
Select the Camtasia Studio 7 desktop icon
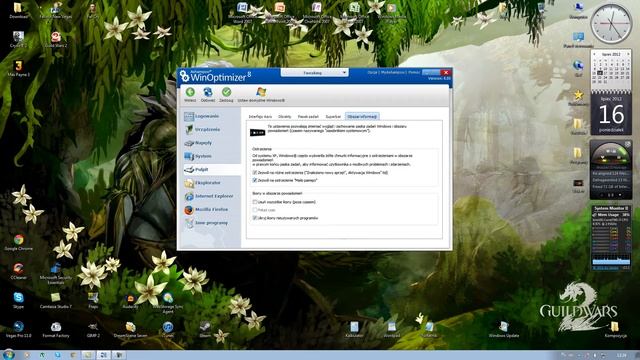point(56,300)
